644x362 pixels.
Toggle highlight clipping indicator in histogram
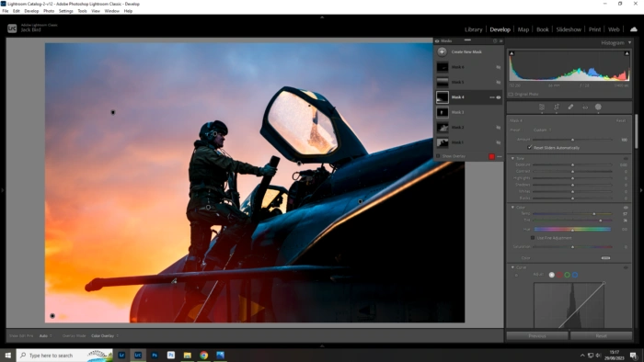click(627, 53)
